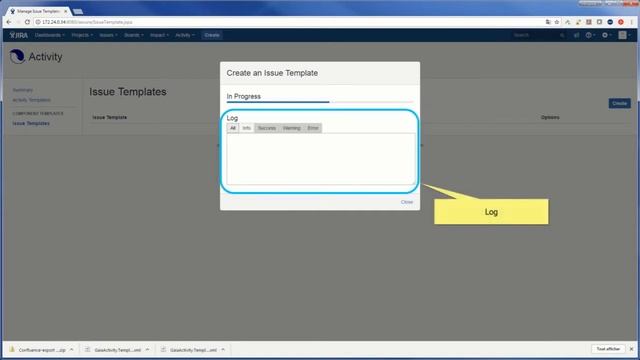Select the All log filter tab
640x360 pixels.
pos(233,128)
